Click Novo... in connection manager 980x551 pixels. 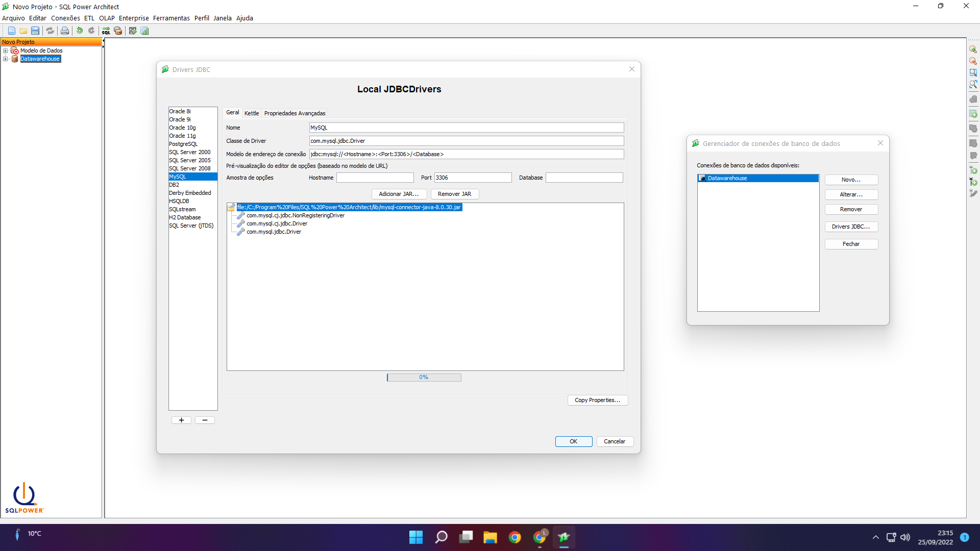(851, 180)
